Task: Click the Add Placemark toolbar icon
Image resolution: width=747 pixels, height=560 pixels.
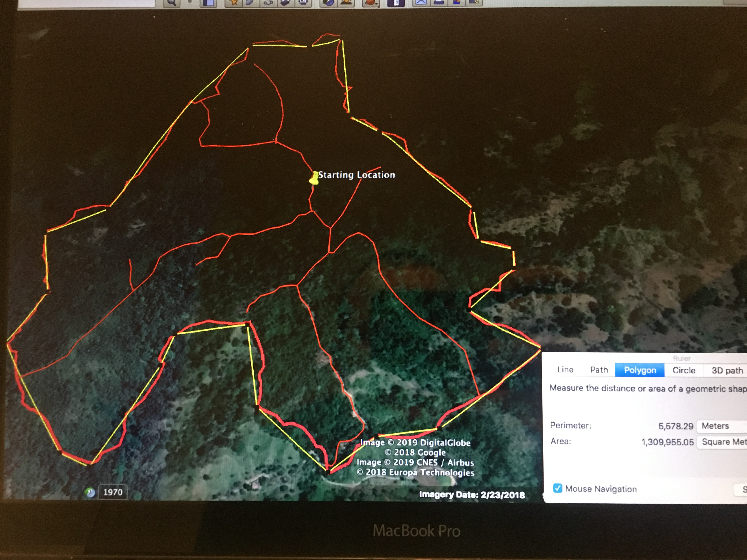Action: 233,3
